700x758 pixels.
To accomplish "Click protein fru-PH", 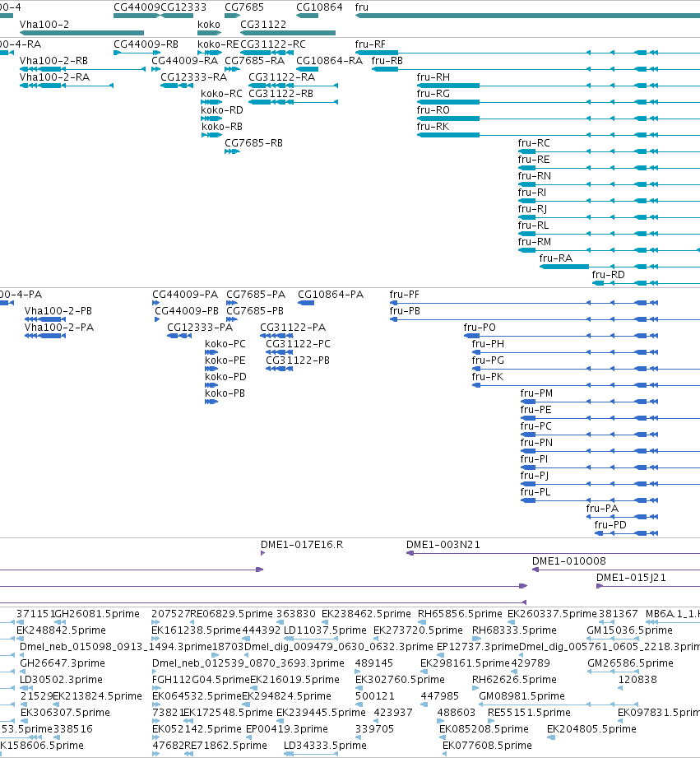I will coord(488,344).
